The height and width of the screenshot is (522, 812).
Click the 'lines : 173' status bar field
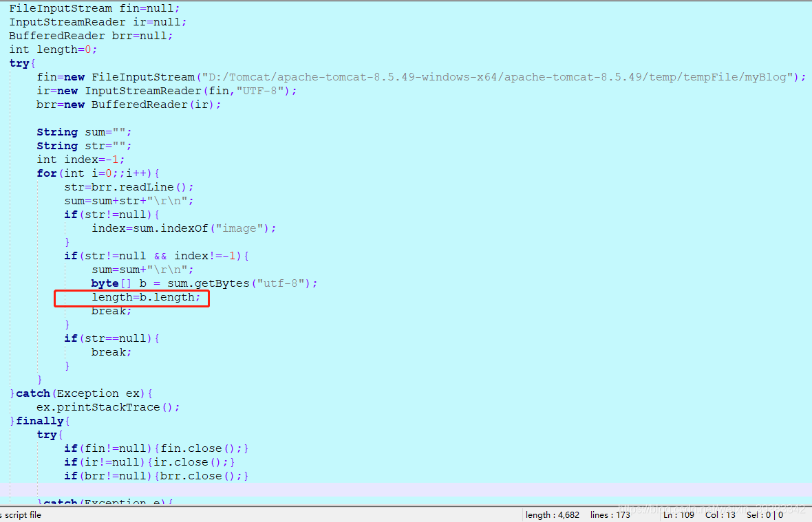pyautogui.click(x=610, y=514)
